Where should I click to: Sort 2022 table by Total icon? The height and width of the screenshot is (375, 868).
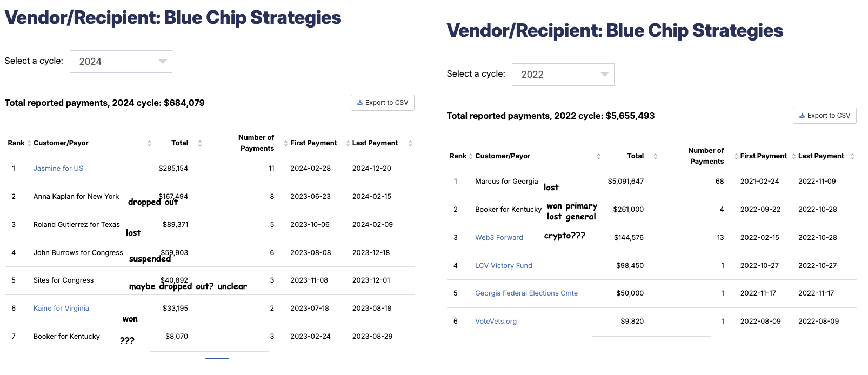(656, 157)
